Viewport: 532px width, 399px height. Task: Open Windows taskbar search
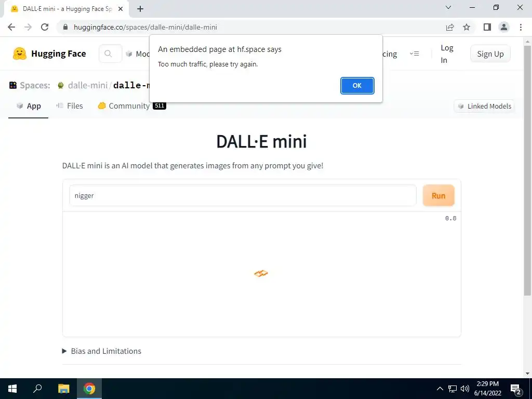37,389
